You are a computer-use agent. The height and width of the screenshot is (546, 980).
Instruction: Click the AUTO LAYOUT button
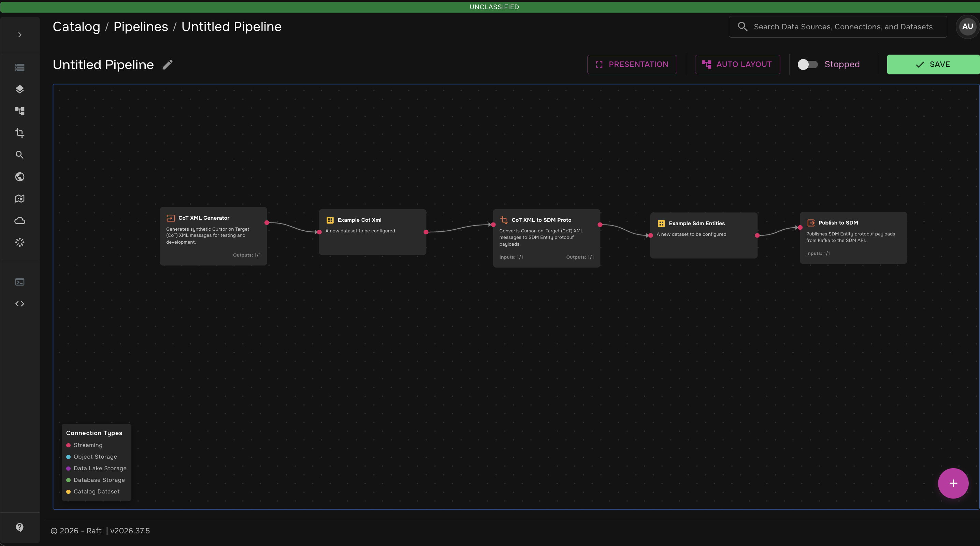737,64
